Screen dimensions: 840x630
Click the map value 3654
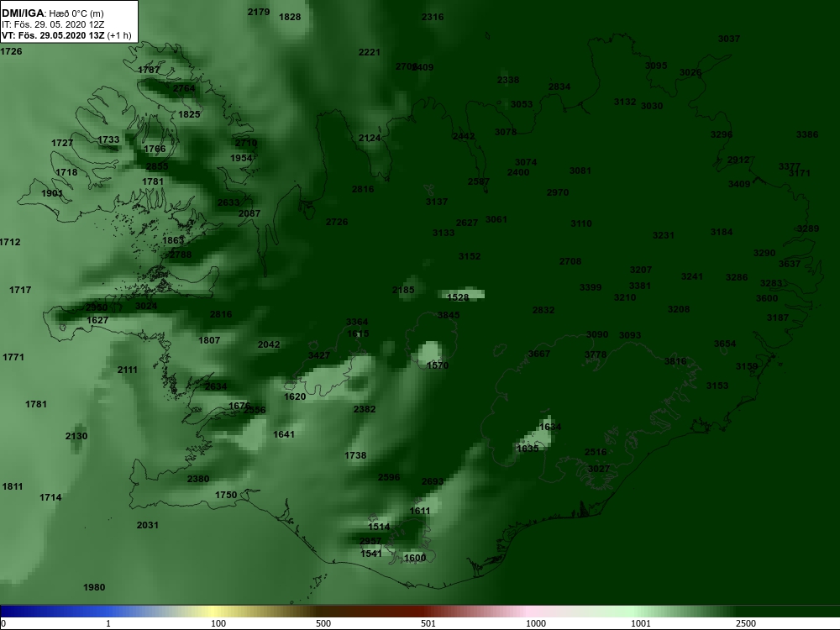click(x=725, y=344)
